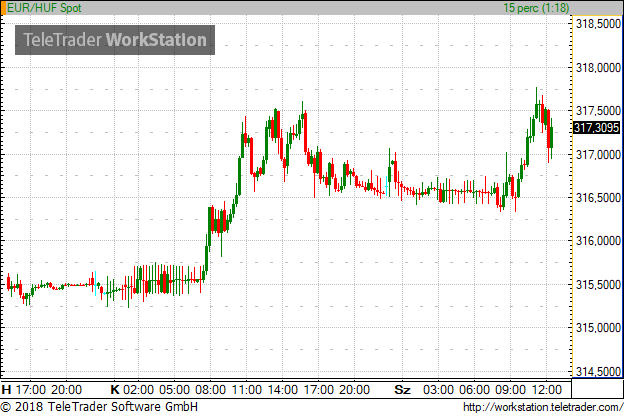Click the 14:00 time label
The image size is (624, 416).
click(x=283, y=389)
